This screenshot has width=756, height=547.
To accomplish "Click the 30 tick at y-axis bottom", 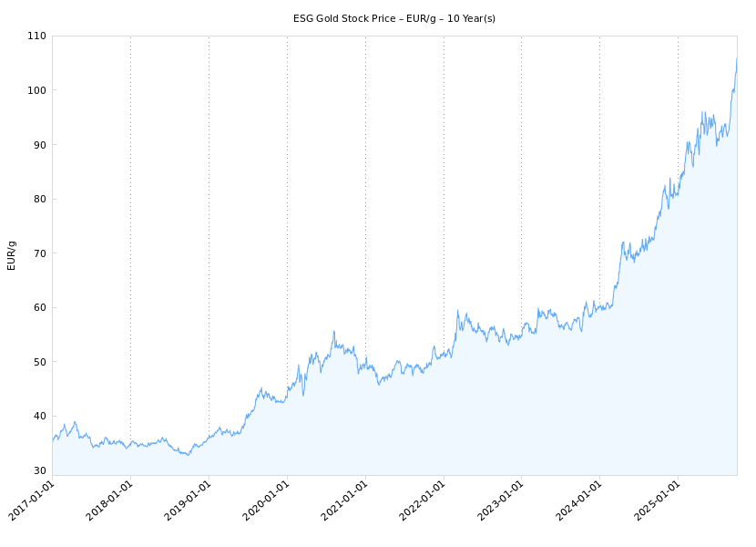I will [x=39, y=470].
